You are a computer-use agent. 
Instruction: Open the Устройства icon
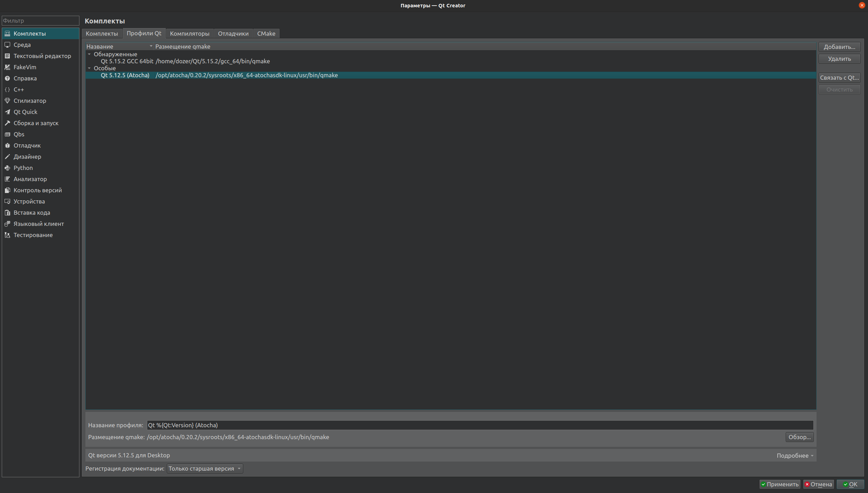coord(7,201)
